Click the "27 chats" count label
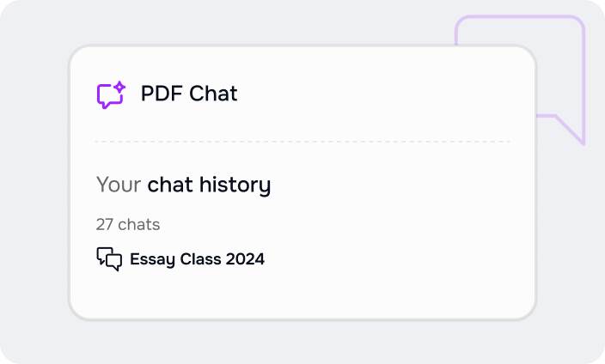The height and width of the screenshot is (364, 605). (128, 225)
